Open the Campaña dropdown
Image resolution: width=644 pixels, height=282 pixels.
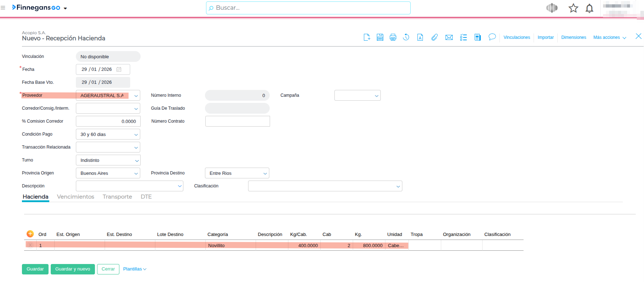(376, 96)
